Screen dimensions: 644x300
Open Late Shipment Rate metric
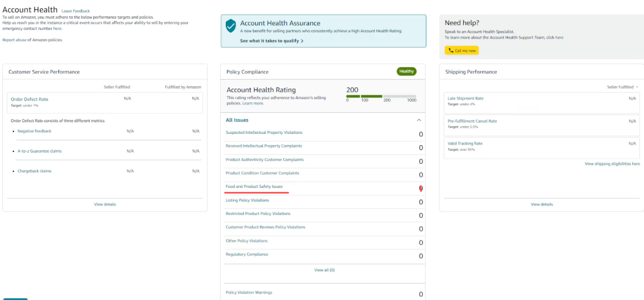[x=465, y=99]
